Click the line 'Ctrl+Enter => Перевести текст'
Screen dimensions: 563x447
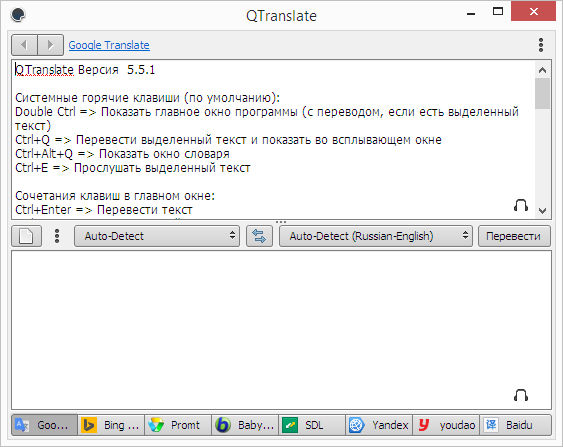point(104,210)
